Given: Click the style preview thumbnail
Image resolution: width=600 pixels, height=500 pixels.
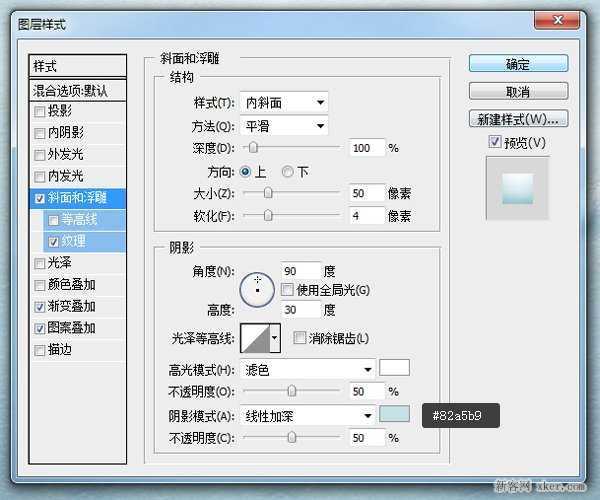Looking at the screenshot, I should [x=518, y=188].
